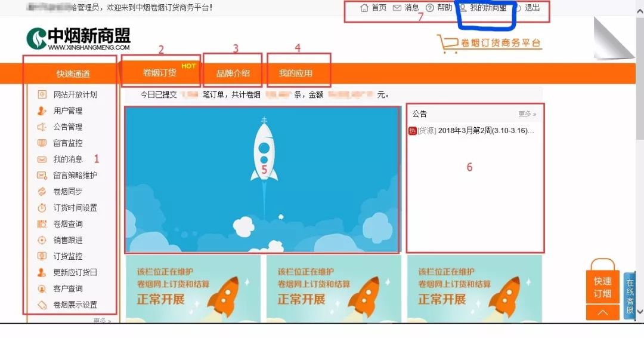Click 更多 in the 公告 panel
644x338 pixels.
point(527,114)
